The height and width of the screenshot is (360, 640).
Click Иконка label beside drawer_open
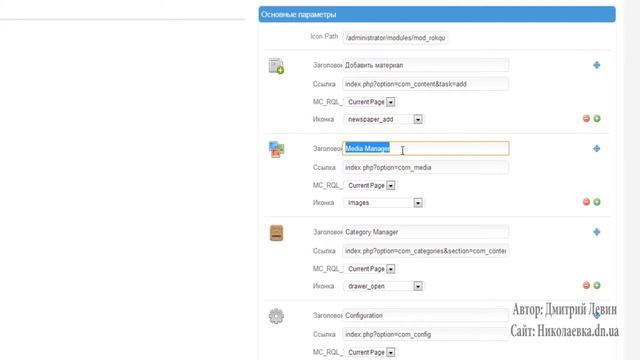324,286
